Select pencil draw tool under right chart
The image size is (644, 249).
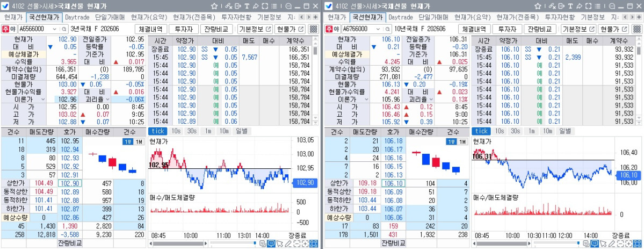click(612, 243)
